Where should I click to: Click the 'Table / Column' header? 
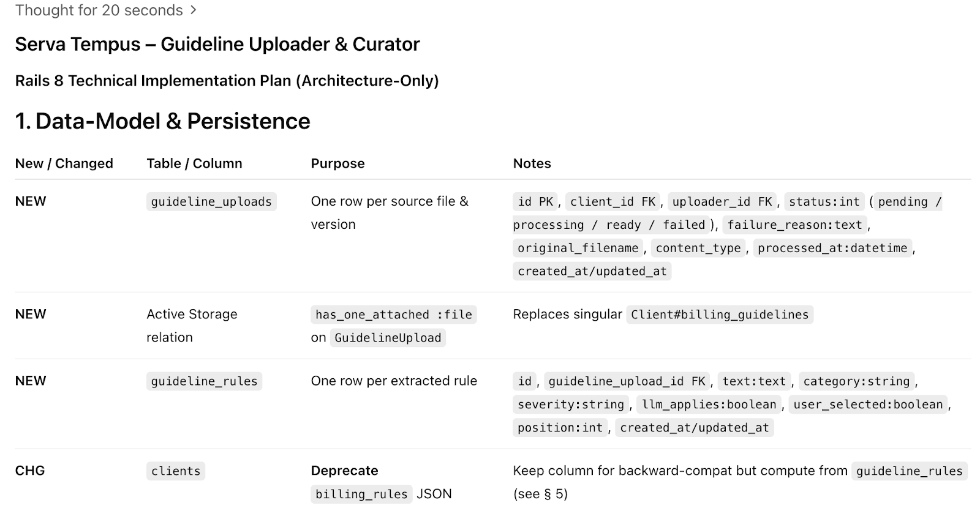point(194,163)
